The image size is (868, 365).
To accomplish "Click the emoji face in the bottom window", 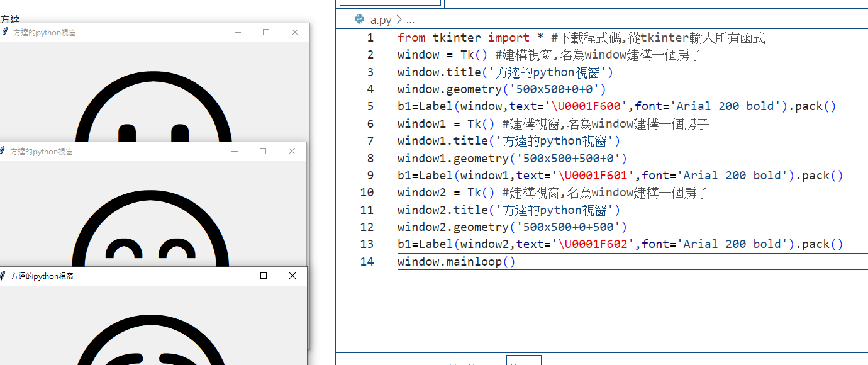I will pos(151,340).
